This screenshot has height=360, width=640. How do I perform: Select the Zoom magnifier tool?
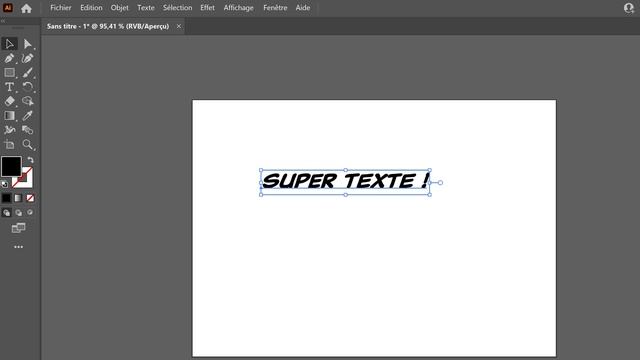27,144
